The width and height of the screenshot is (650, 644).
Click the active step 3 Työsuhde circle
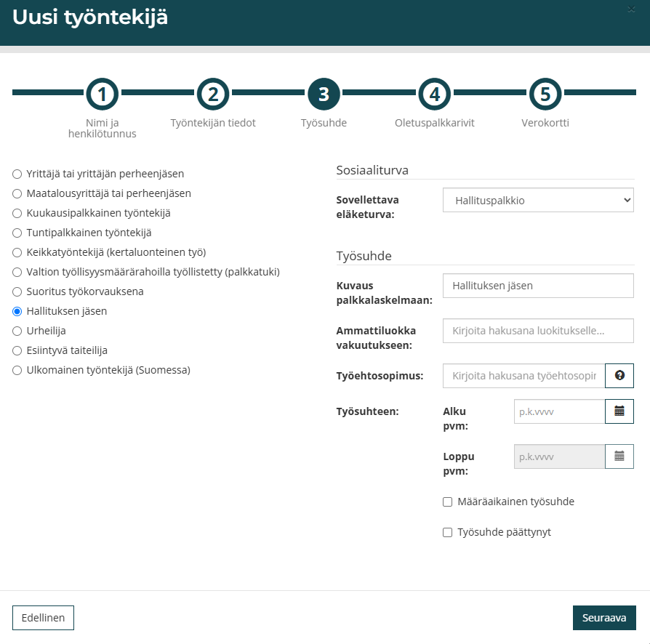324,94
